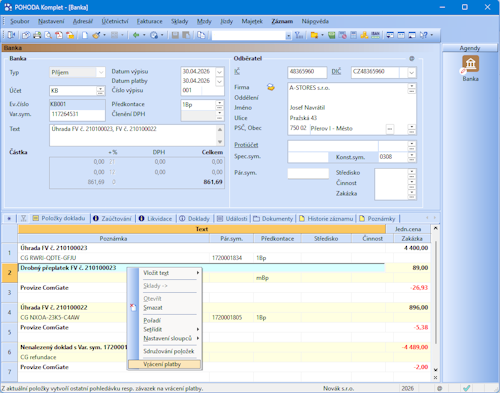Click the help question mark icon
The image size is (500, 393).
click(x=424, y=35)
